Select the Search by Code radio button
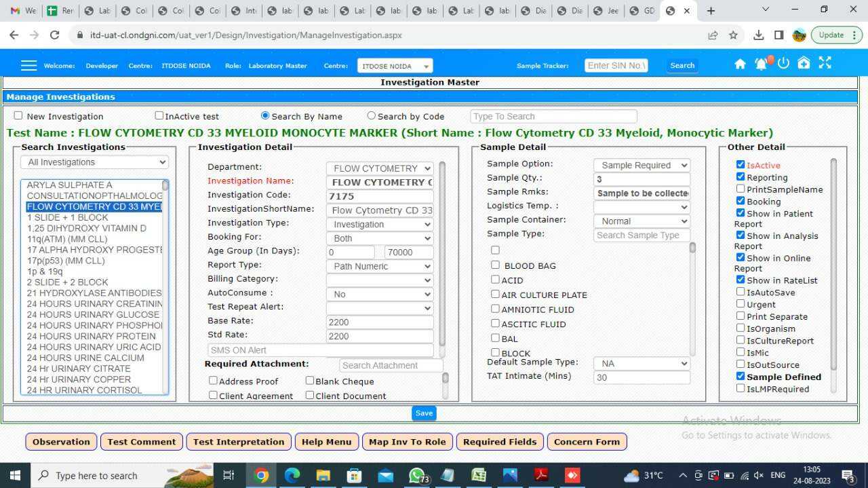This screenshot has height=488, width=868. point(371,115)
